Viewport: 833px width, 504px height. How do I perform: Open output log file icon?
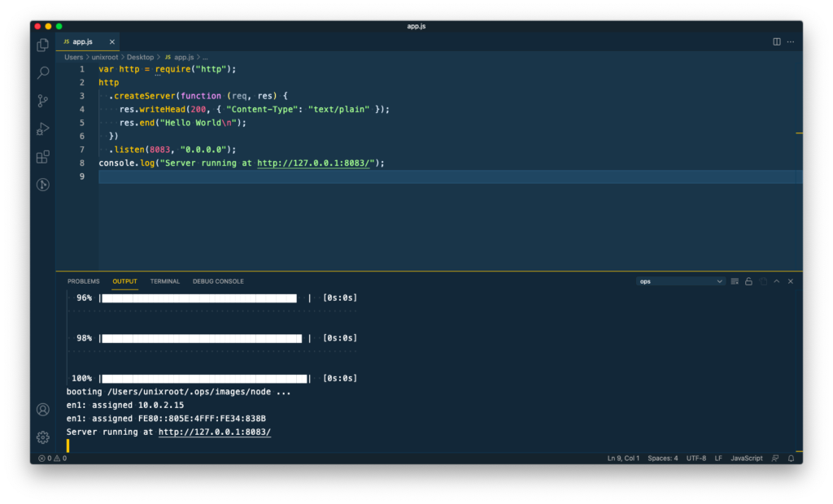(x=763, y=281)
